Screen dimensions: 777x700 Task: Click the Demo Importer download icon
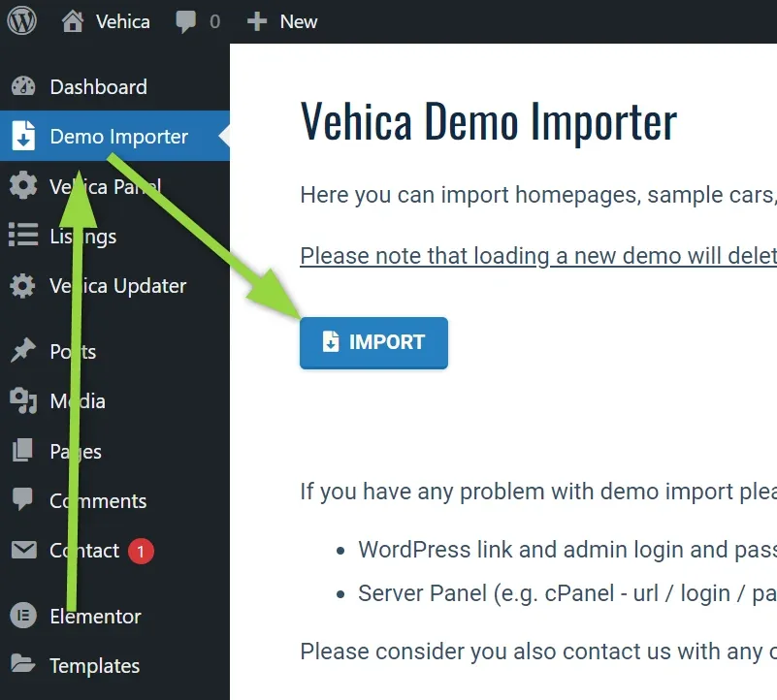23,135
